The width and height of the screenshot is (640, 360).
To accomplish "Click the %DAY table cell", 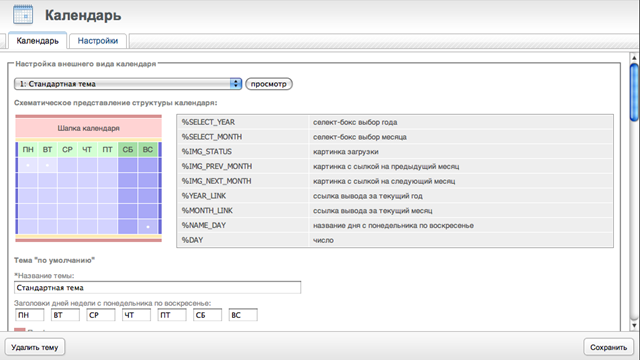I will point(243,240).
